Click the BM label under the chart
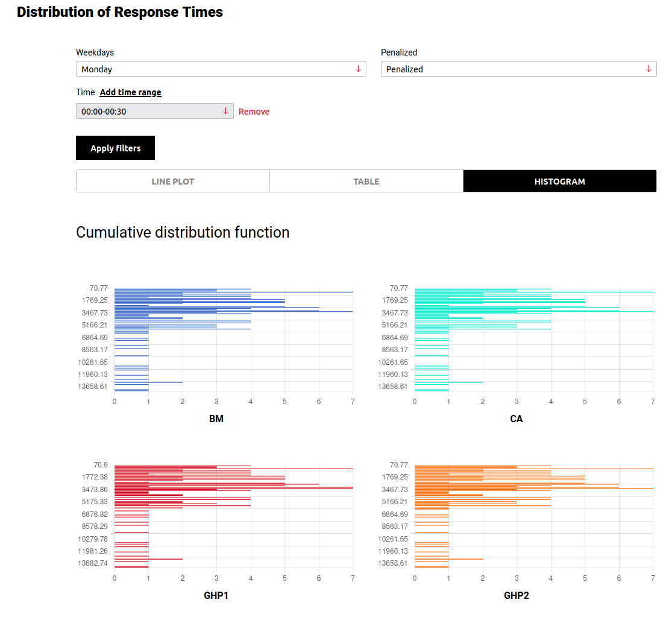 click(x=216, y=419)
